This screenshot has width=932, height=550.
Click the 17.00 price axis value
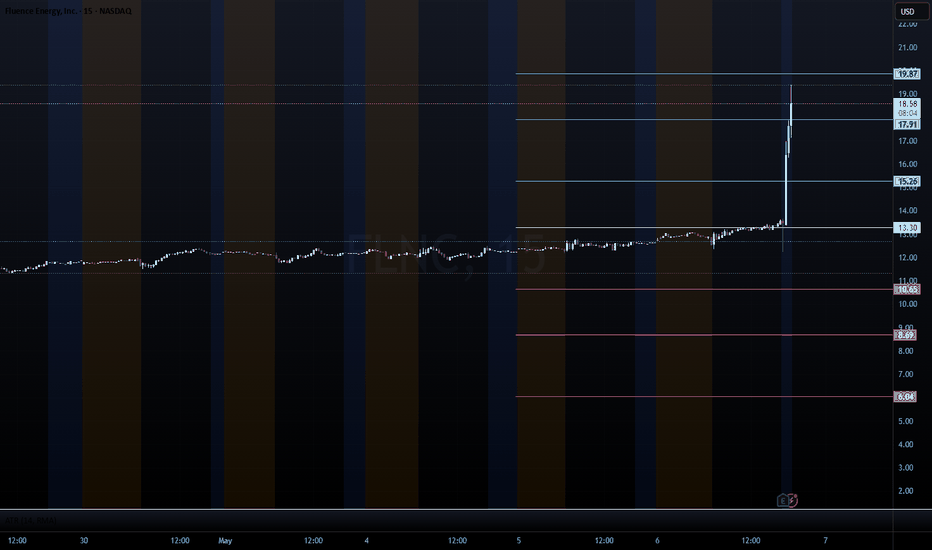907,141
